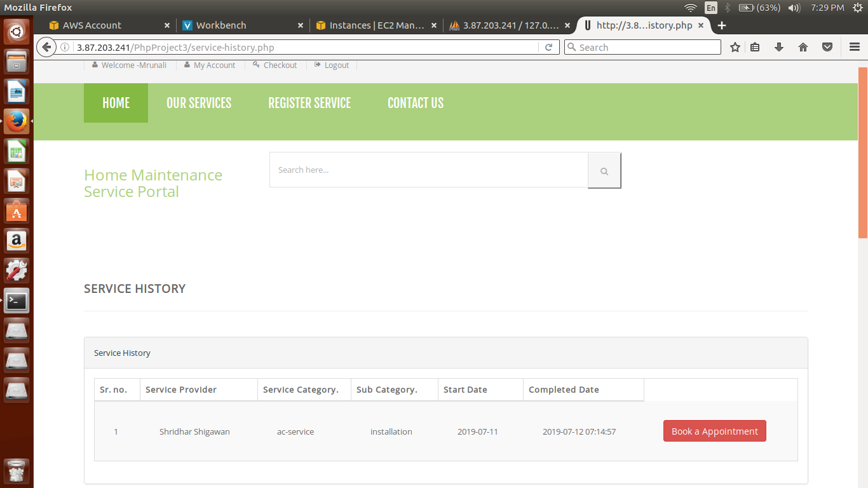Open the Firefox hamburger menu
Image resolution: width=868 pixels, height=488 pixels.
tap(855, 47)
